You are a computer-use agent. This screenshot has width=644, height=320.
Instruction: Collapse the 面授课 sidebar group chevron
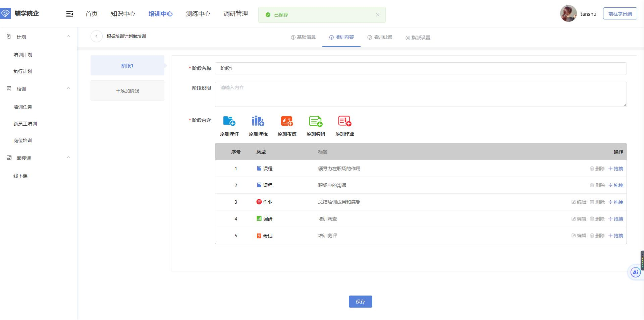pyautogui.click(x=68, y=157)
